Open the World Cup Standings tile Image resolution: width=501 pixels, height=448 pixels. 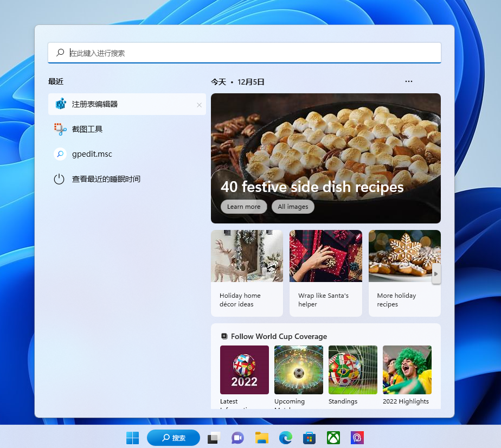pos(353,374)
